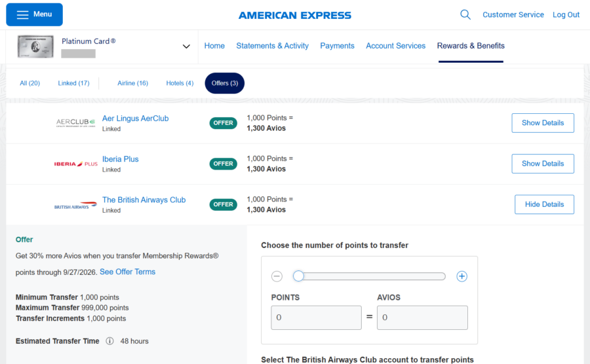This screenshot has width=590, height=364.
Task: Open Statements & Activity tab
Action: pyautogui.click(x=272, y=46)
